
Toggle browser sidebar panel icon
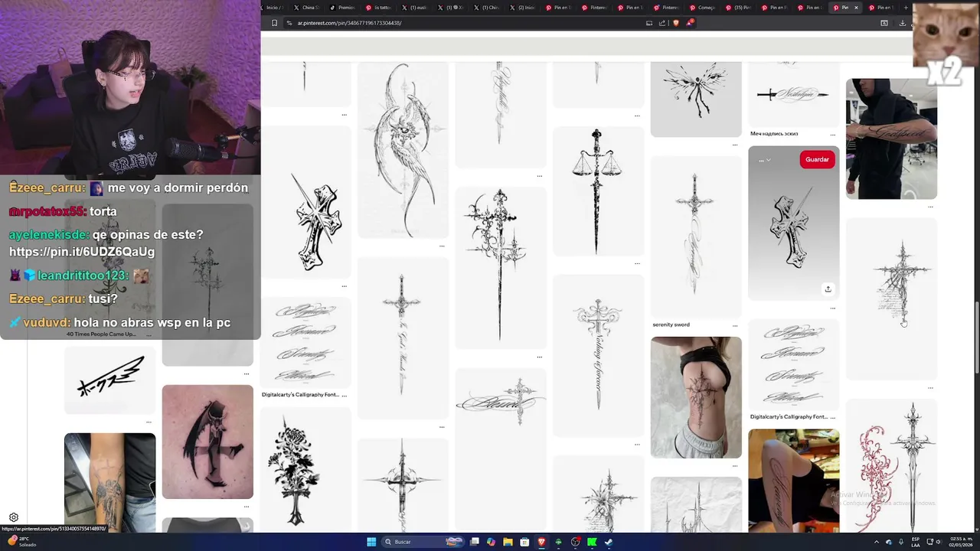pos(884,23)
